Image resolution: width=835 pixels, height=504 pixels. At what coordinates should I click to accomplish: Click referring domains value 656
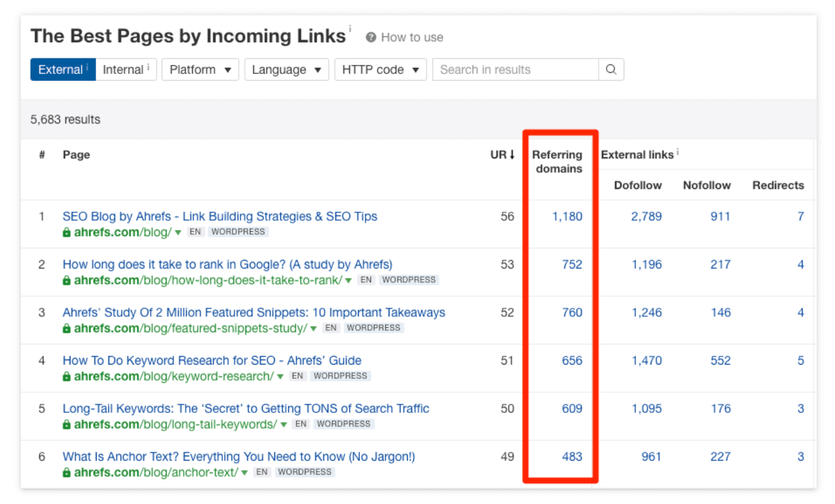[x=572, y=361]
